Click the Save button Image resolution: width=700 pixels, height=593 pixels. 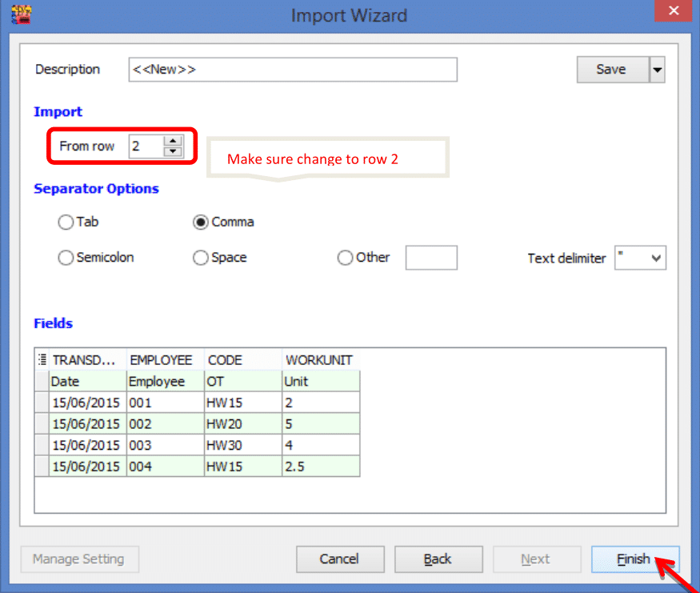611,70
